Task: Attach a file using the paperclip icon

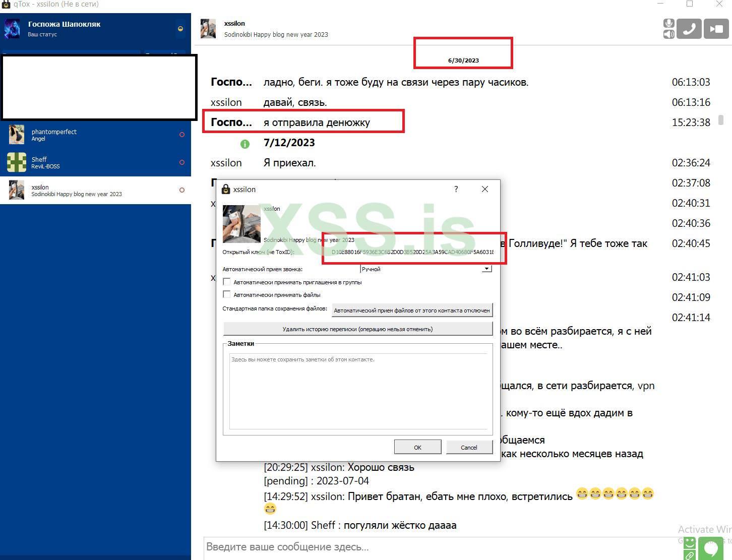Action: [x=689, y=554]
